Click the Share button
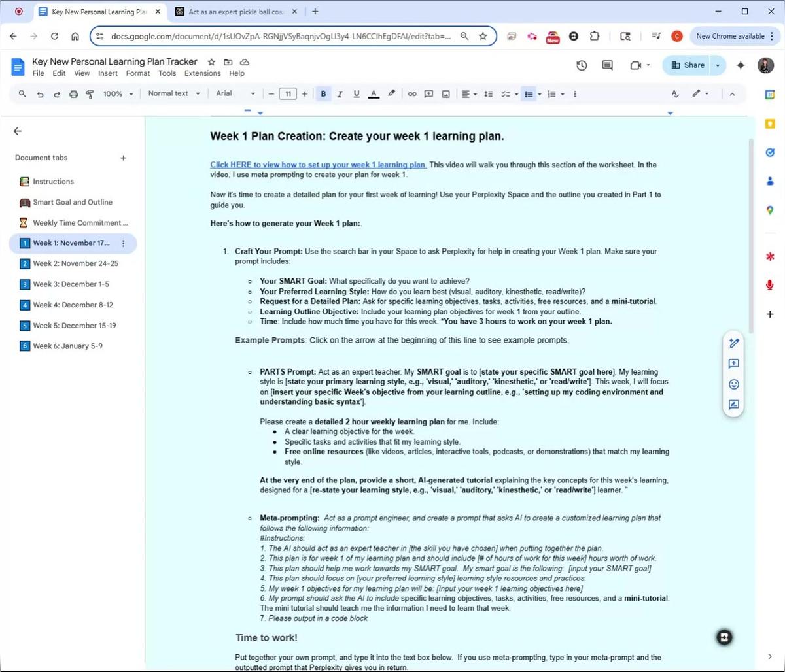Image resolution: width=785 pixels, height=672 pixels. (688, 65)
